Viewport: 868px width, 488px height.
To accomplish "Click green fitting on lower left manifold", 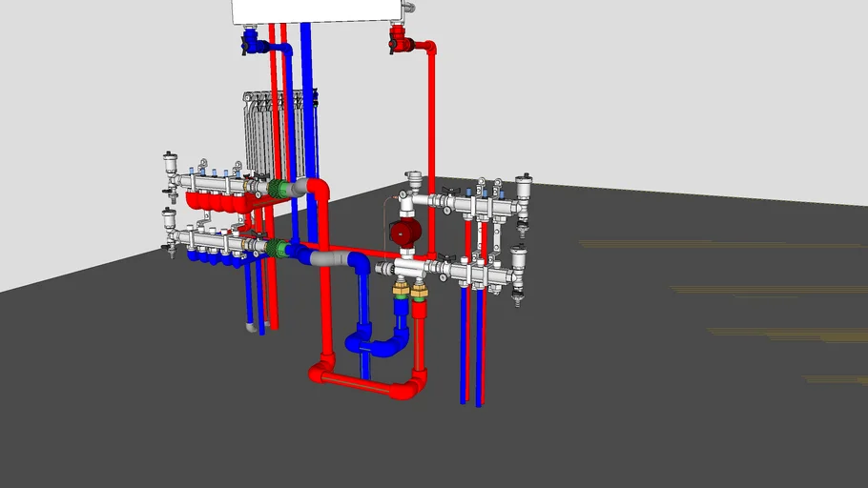I will (277, 249).
